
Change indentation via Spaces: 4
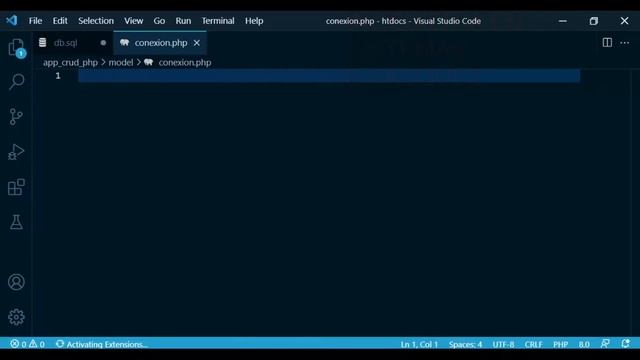click(465, 344)
